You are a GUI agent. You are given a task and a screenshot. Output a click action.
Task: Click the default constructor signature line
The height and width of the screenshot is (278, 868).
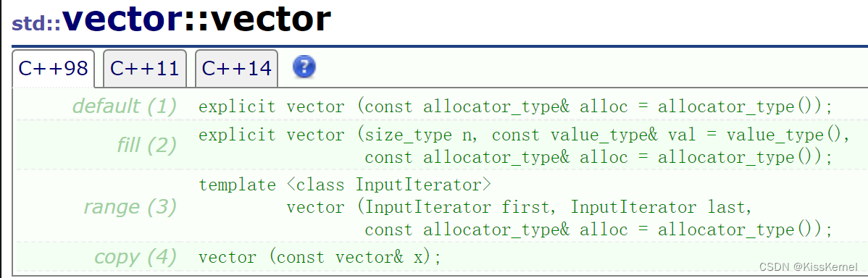click(515, 106)
